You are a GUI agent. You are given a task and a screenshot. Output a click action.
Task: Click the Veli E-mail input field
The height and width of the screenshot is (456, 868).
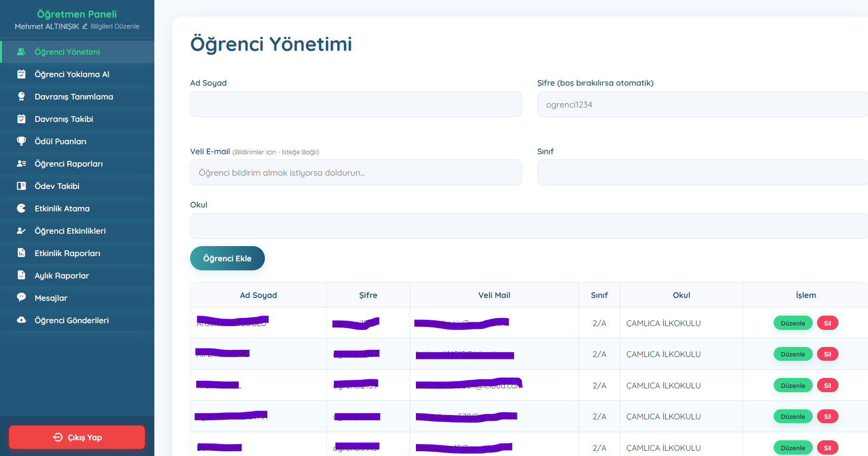(355, 172)
